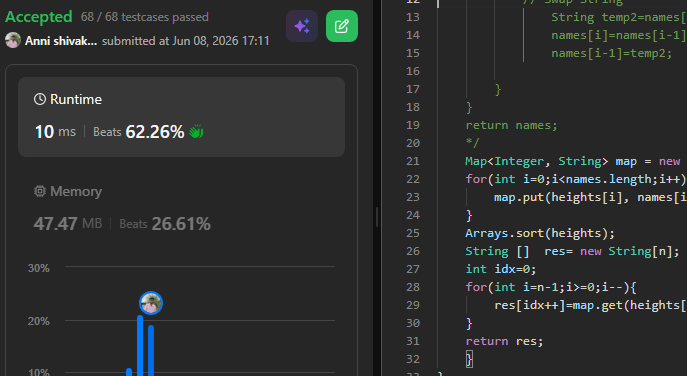The image size is (687, 376).
Task: Click the String [] res= new String[n]; line
Action: pos(572,251)
